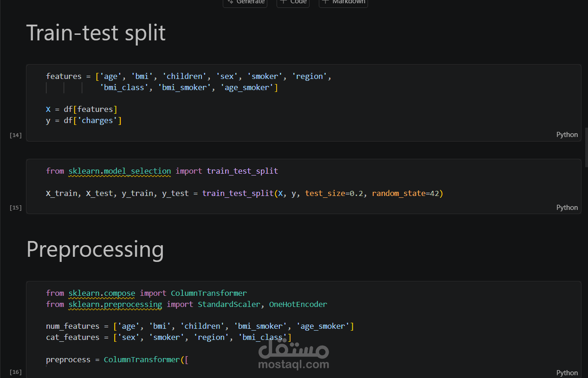Screen dimensions: 588x378
Task: Click the OneHotEncoder import name
Action: 298,305
